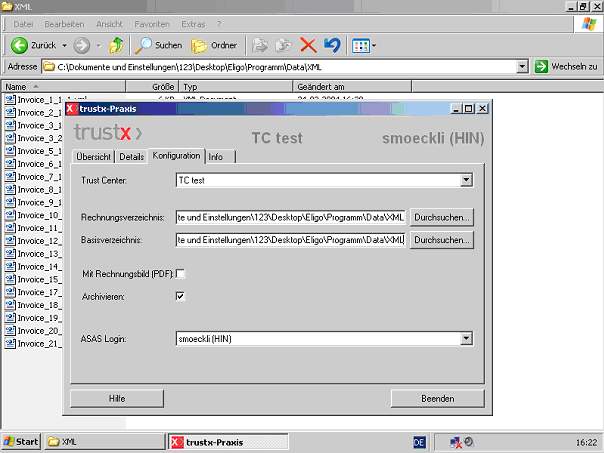604x453 pixels.
Task: Click Durchsuchen next to Rechnungsverzeichnis
Action: click(441, 216)
